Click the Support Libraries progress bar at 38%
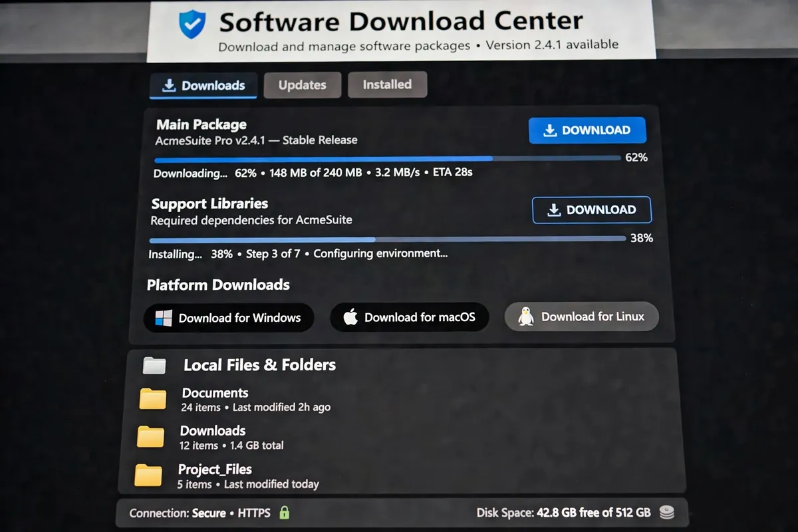The image size is (798, 532). 388,239
